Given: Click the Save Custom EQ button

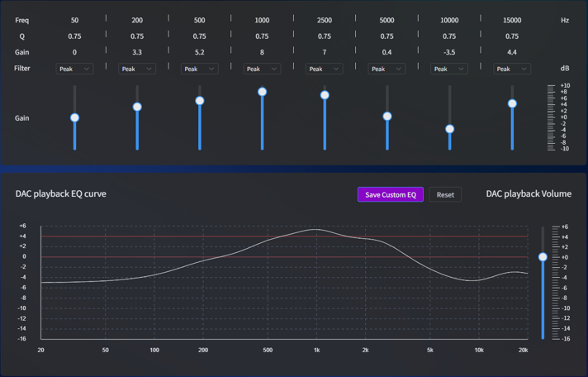Looking at the screenshot, I should tap(391, 194).
